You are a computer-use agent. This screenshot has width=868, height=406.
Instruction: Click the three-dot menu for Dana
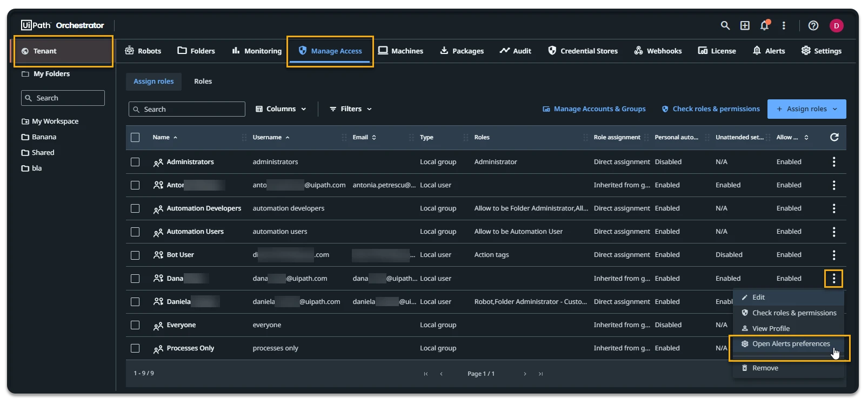click(834, 279)
